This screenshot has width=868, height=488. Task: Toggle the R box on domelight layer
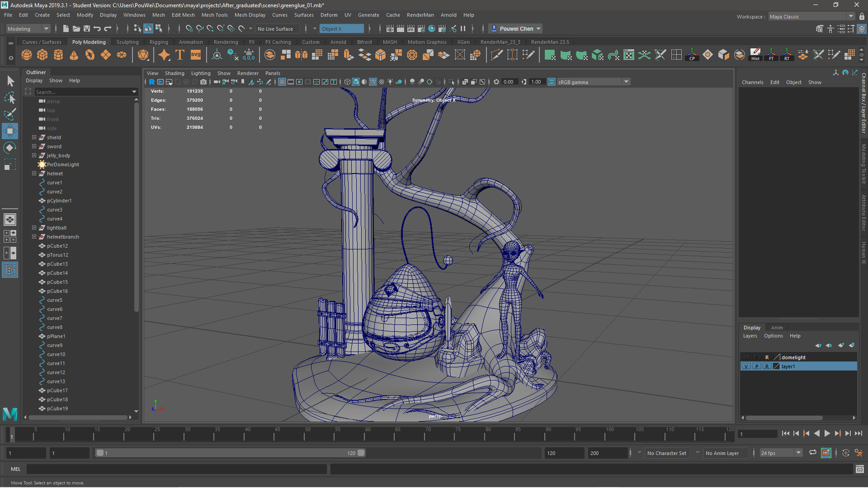tap(767, 357)
